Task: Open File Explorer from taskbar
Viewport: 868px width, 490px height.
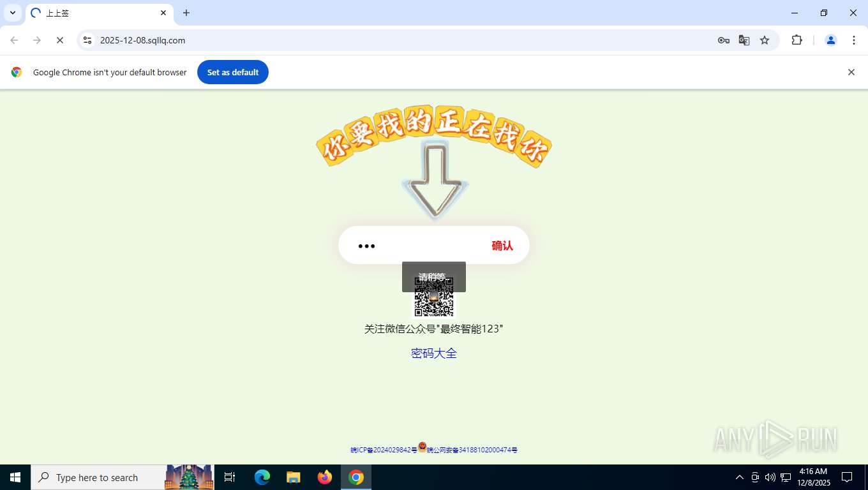Action: tap(294, 477)
